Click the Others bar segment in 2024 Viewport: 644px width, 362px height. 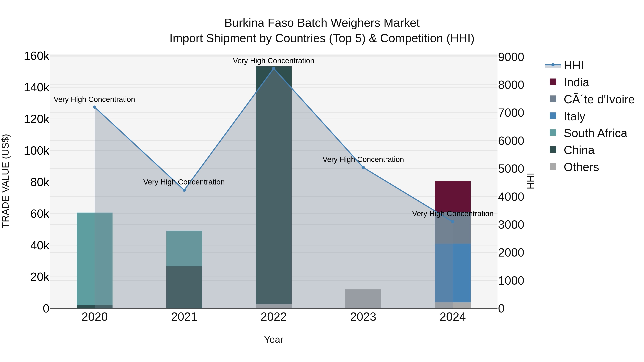click(x=453, y=305)
